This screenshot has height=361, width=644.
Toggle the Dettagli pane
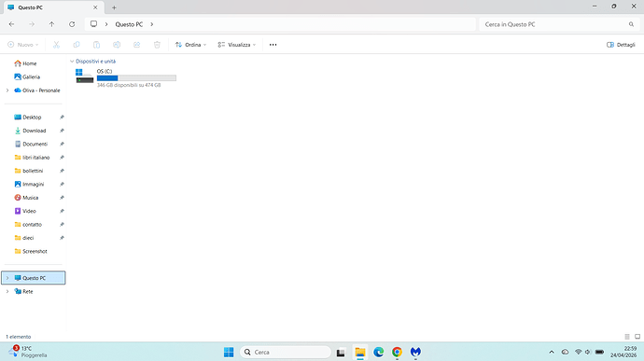[621, 45]
